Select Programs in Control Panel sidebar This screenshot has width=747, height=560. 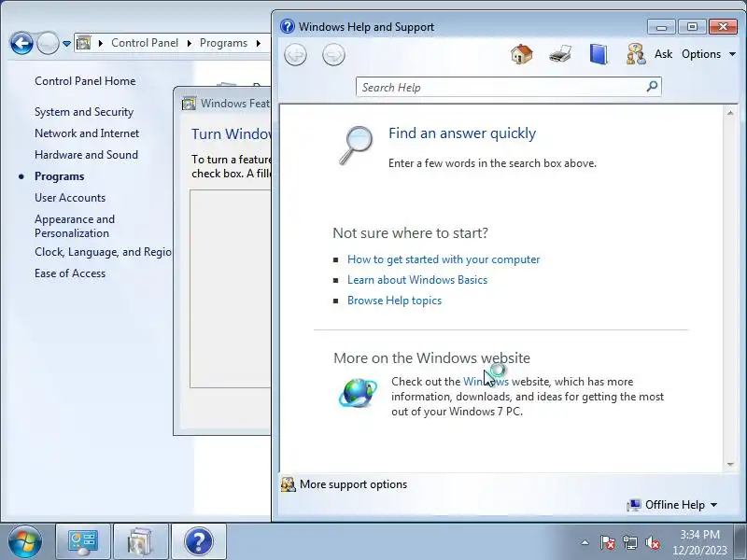pos(60,176)
